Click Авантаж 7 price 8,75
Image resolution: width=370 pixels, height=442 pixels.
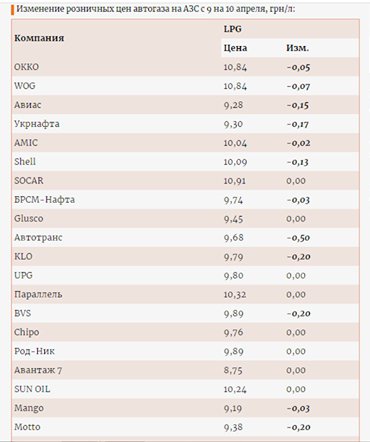coord(233,370)
